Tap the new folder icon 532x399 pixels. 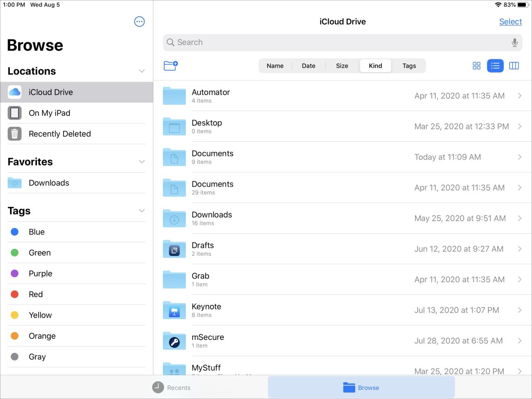pos(171,65)
